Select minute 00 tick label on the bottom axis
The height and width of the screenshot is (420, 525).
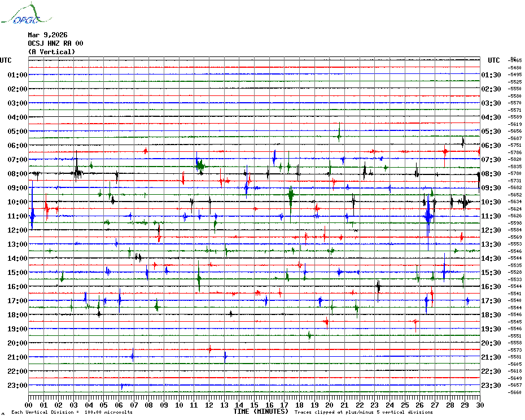(x=29, y=405)
